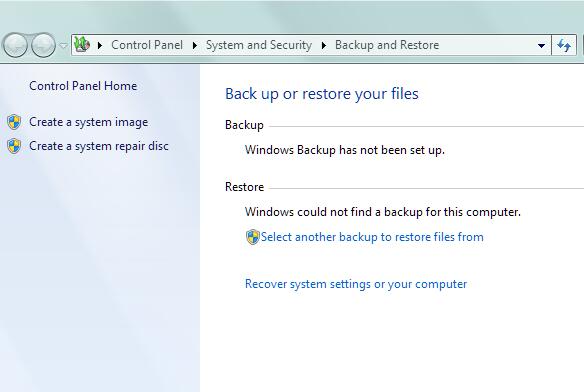
Task: Click the Back navigation arrow button
Action: click(x=15, y=45)
